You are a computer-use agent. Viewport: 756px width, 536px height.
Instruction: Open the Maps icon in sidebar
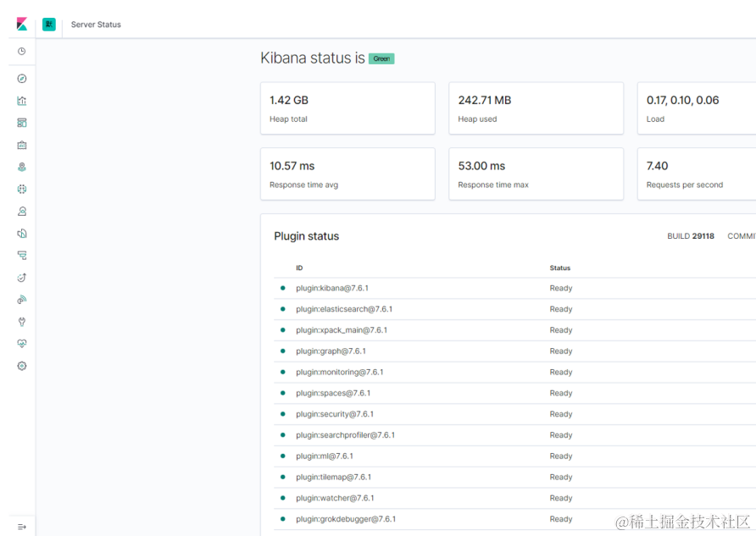tap(22, 167)
